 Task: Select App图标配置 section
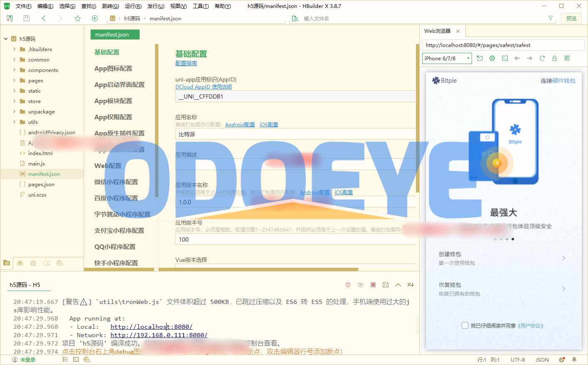pos(113,68)
